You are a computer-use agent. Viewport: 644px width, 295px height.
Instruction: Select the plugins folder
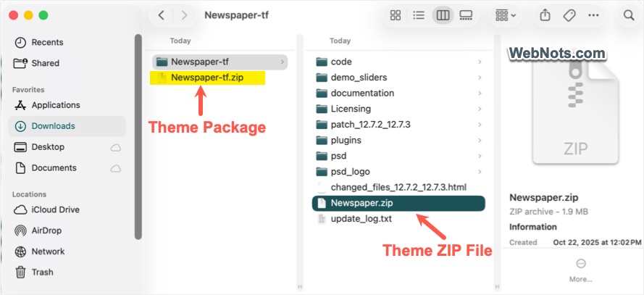pos(399,140)
